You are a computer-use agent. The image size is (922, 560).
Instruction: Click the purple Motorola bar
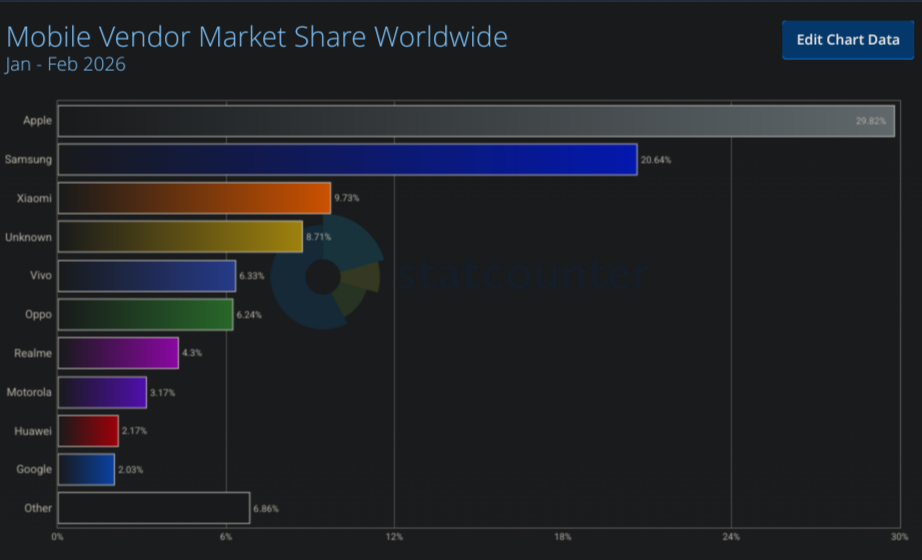[x=102, y=392]
